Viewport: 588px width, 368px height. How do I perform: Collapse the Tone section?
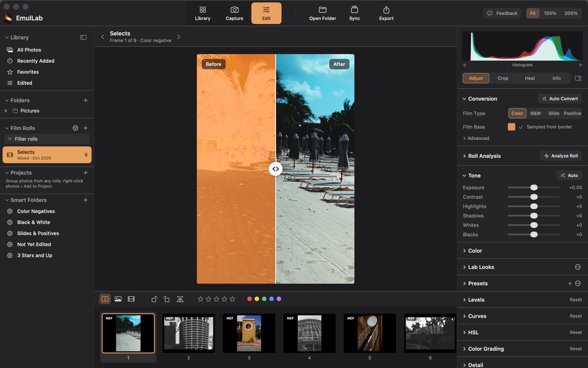(464, 176)
